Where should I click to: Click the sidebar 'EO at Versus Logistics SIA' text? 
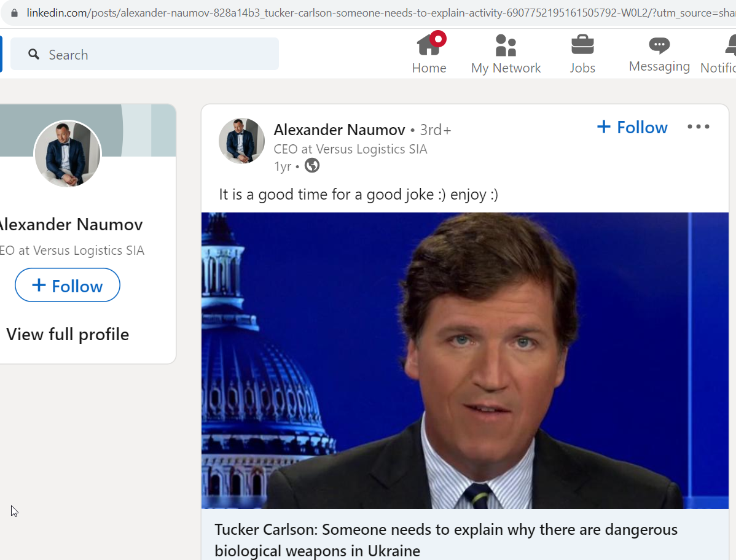click(72, 251)
